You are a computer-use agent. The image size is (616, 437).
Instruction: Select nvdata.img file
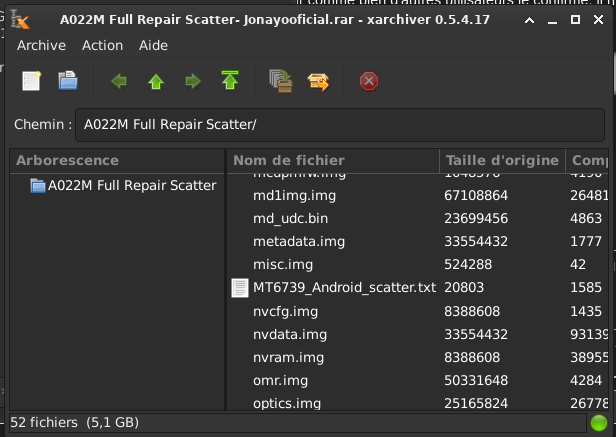point(290,335)
